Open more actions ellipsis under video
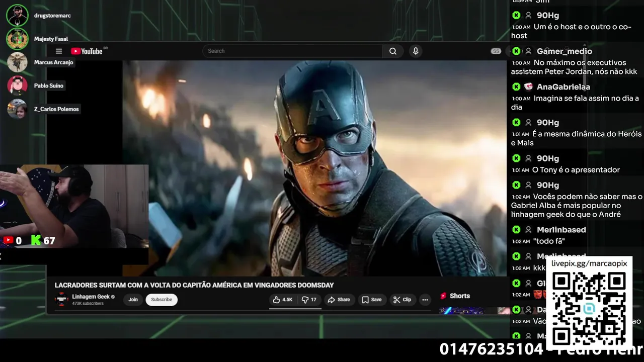The width and height of the screenshot is (644, 362). coord(425,300)
